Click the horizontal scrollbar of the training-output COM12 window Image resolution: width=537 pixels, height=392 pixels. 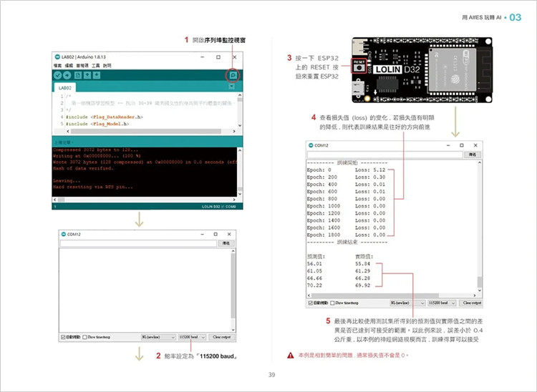[392, 295]
